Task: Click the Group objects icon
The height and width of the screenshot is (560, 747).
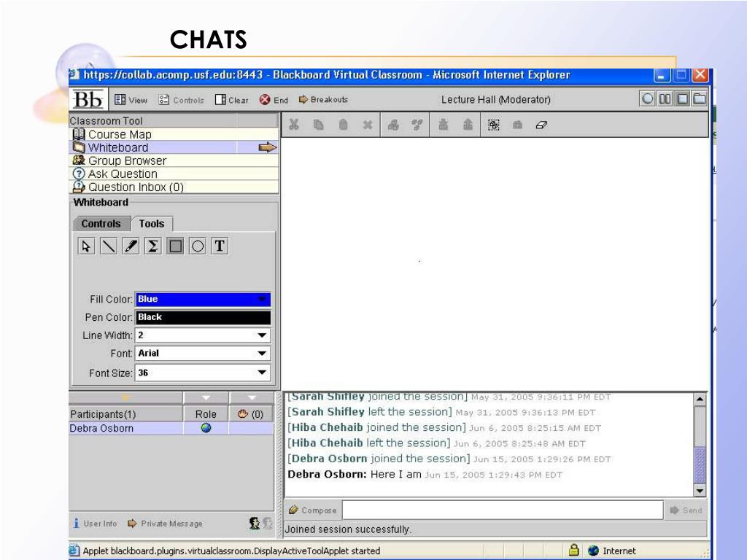Action: coord(393,125)
